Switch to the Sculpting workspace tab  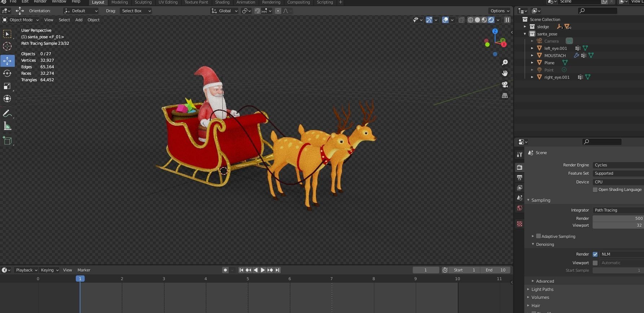click(x=143, y=2)
